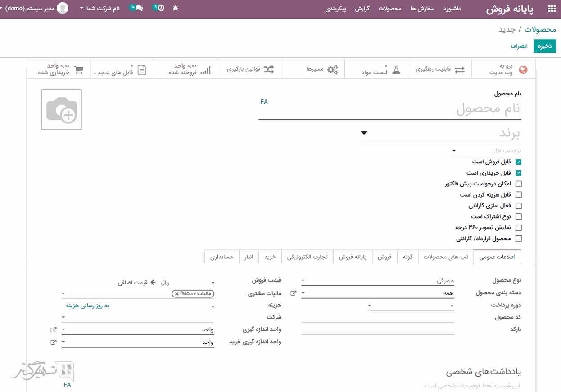Click the debug bug icon

point(176,9)
